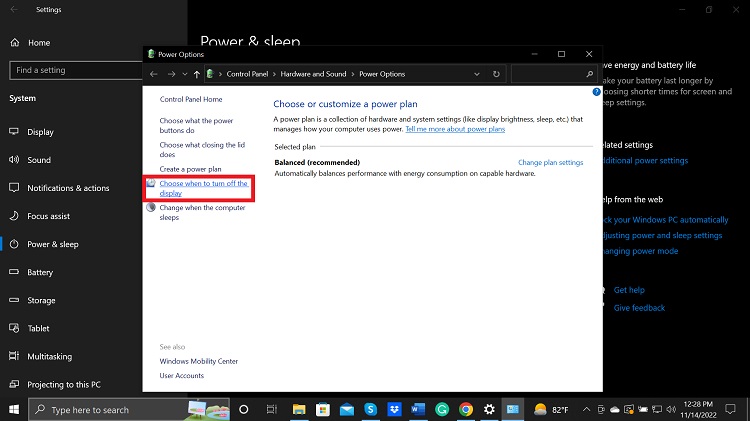This screenshot has width=750, height=421.
Task: Open Skype from the taskbar
Action: tap(370, 409)
